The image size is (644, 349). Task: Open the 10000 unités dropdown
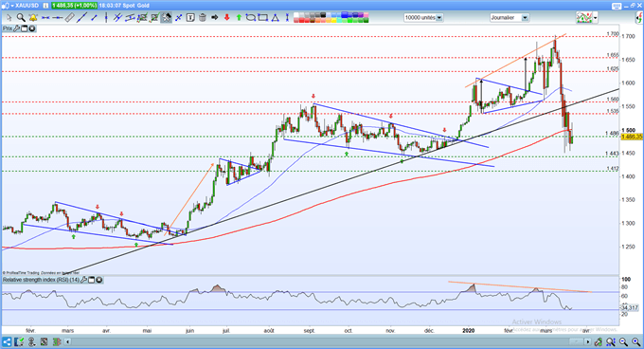[439, 18]
